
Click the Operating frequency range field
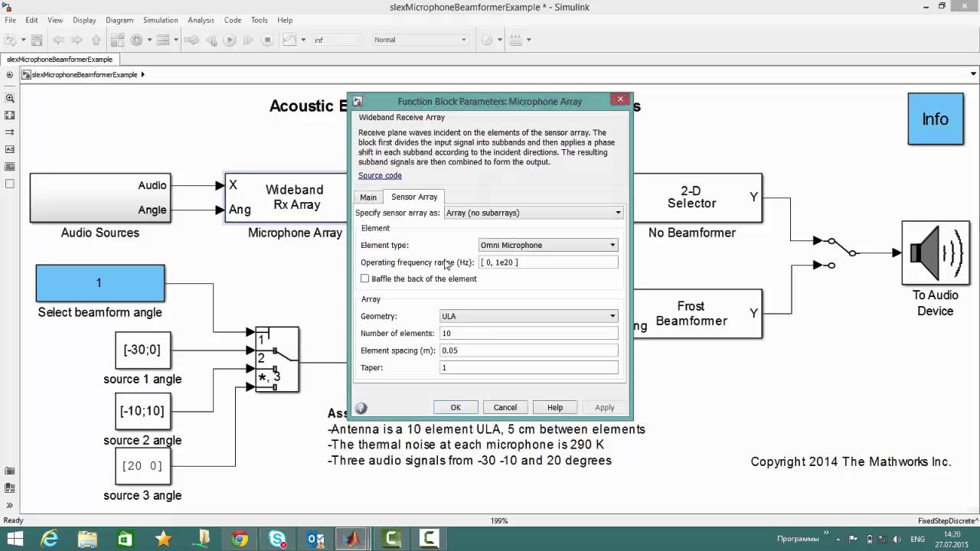pos(548,262)
